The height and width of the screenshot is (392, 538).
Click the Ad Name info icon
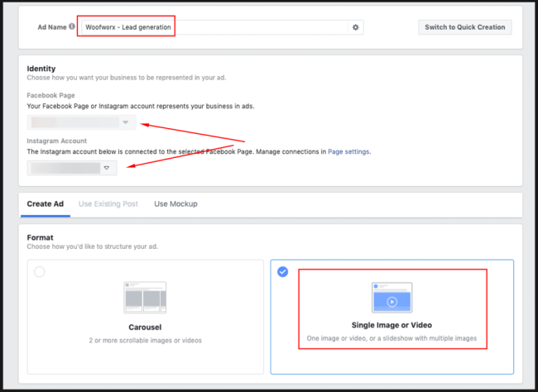pos(72,26)
